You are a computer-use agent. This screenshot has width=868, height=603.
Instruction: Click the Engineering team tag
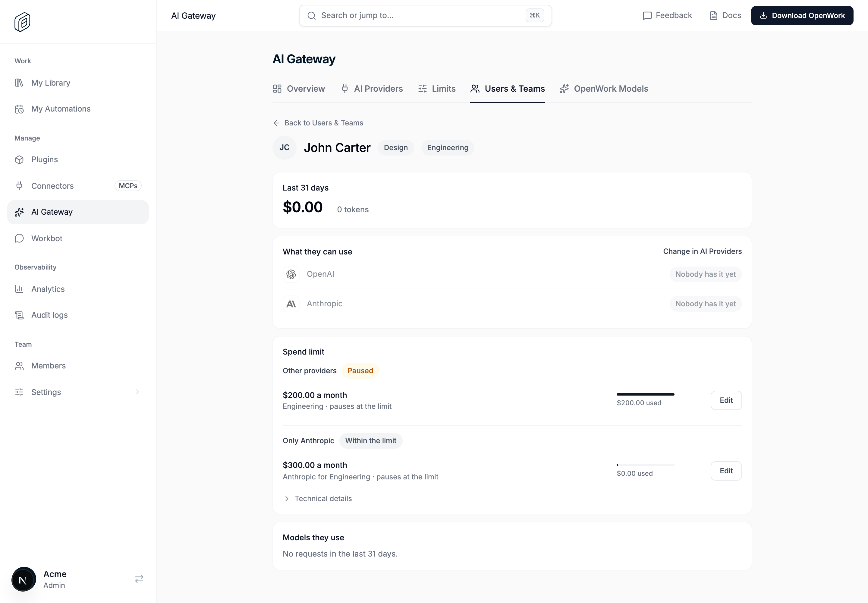pos(448,148)
